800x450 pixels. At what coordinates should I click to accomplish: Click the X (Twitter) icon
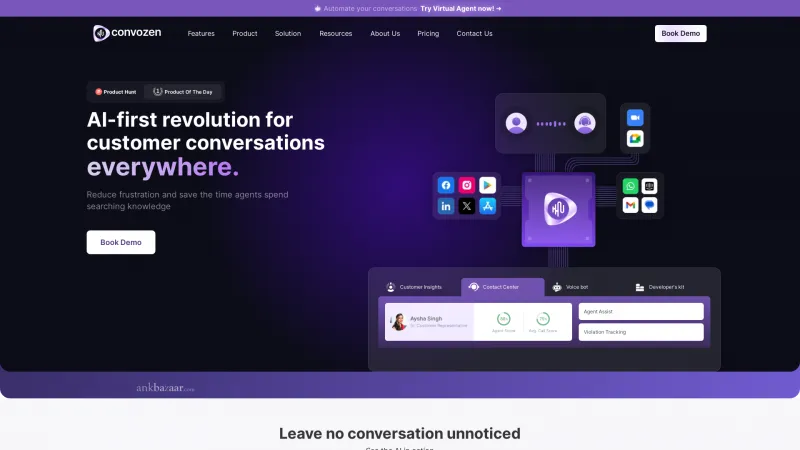pos(467,206)
